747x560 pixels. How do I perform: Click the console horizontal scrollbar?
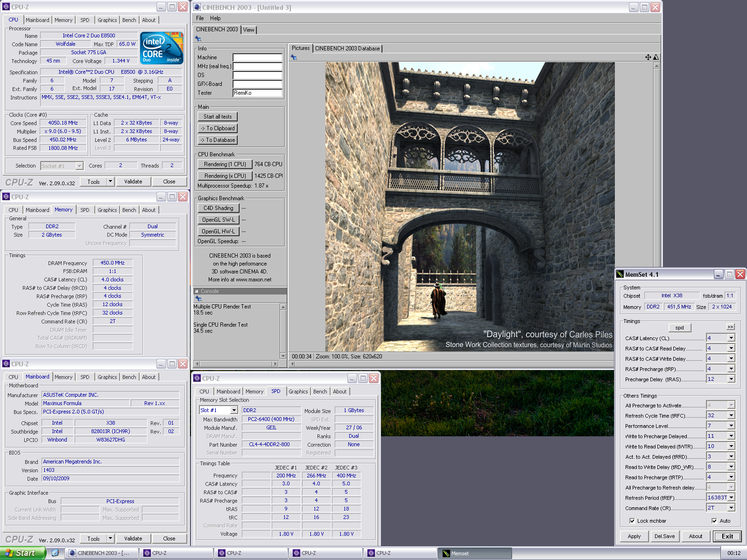click(x=236, y=364)
